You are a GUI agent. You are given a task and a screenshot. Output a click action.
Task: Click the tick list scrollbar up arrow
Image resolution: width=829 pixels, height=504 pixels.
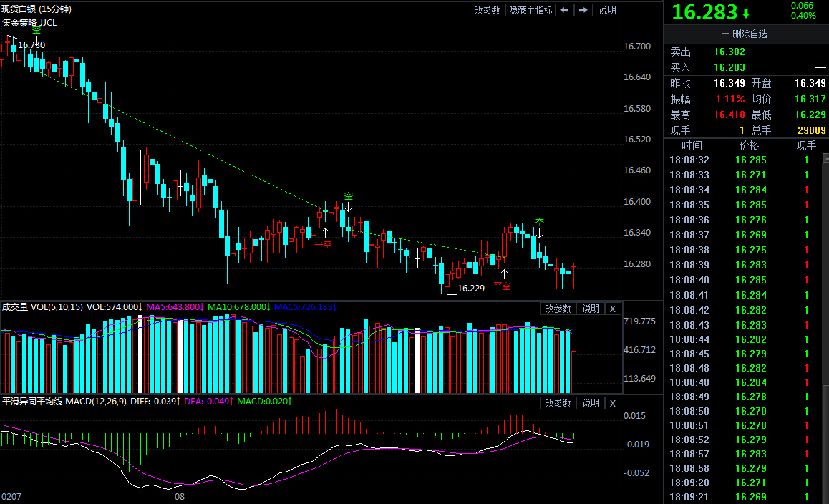(x=825, y=158)
